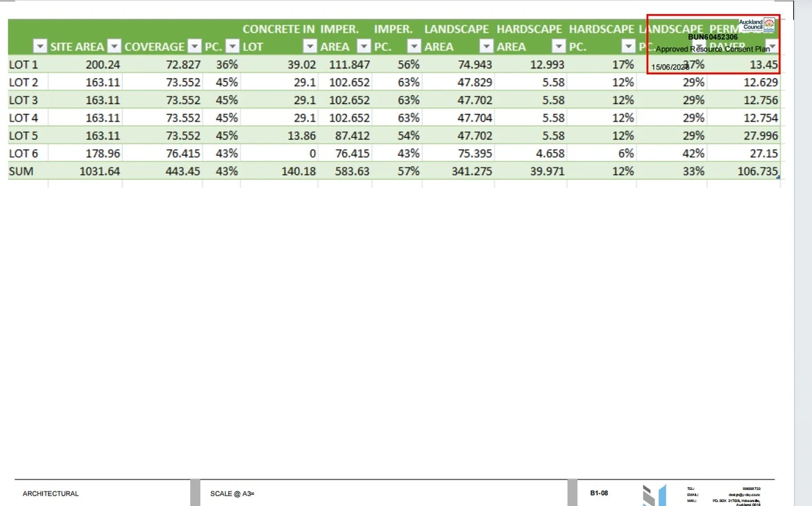Expand the HARDSCAPE AREA filter arrow
This screenshot has width=812, height=506.
coord(558,47)
